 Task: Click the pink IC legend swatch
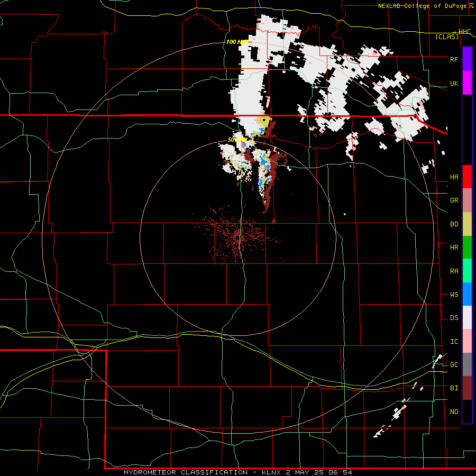coord(467,341)
